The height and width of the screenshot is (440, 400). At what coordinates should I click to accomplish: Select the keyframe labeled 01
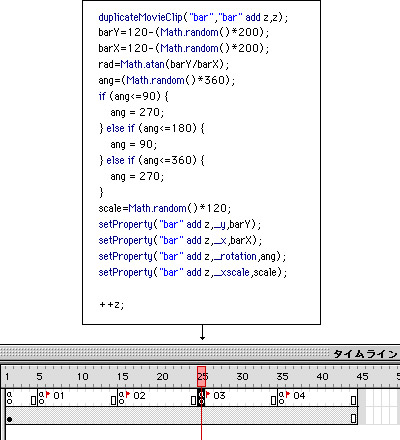41,398
